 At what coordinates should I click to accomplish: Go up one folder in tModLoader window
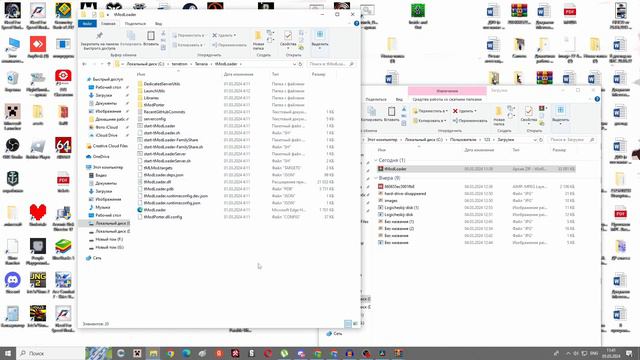(x=109, y=64)
